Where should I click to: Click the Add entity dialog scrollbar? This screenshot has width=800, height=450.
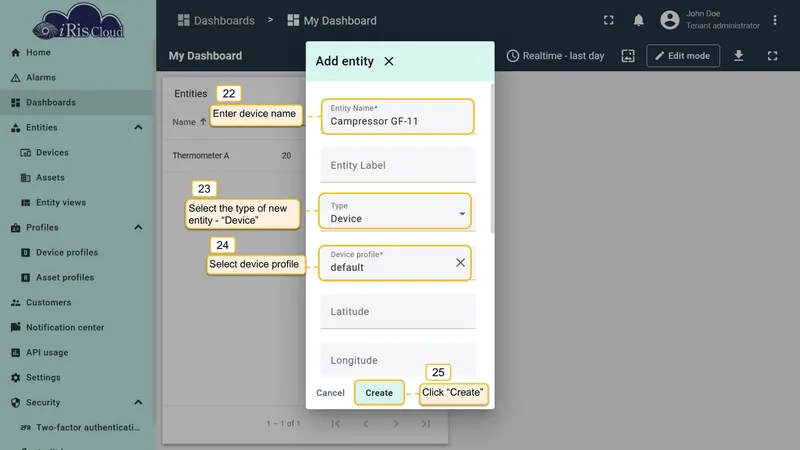point(492,159)
